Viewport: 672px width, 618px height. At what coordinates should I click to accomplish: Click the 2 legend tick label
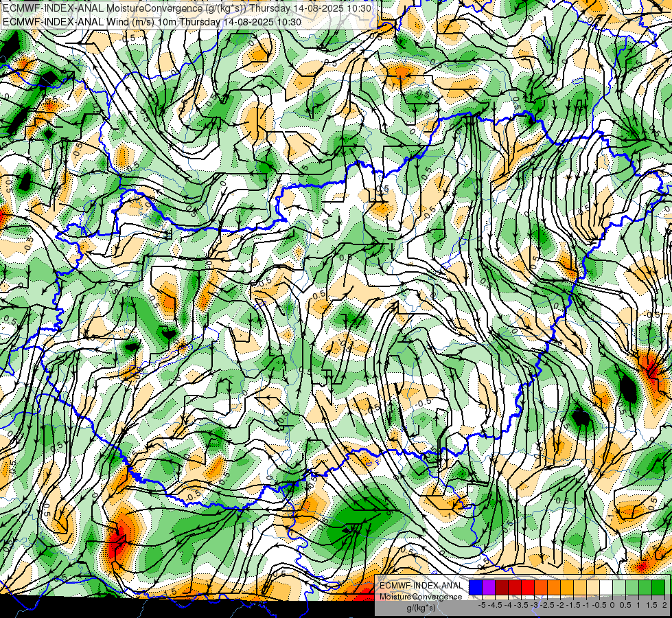(664, 605)
